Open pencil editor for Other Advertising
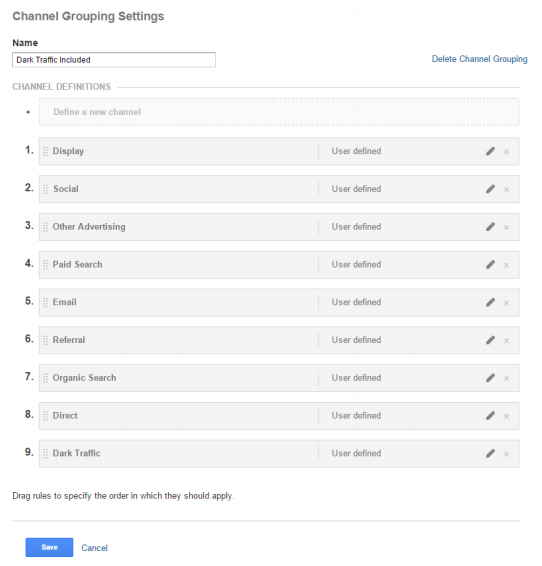542x566 pixels. point(490,227)
